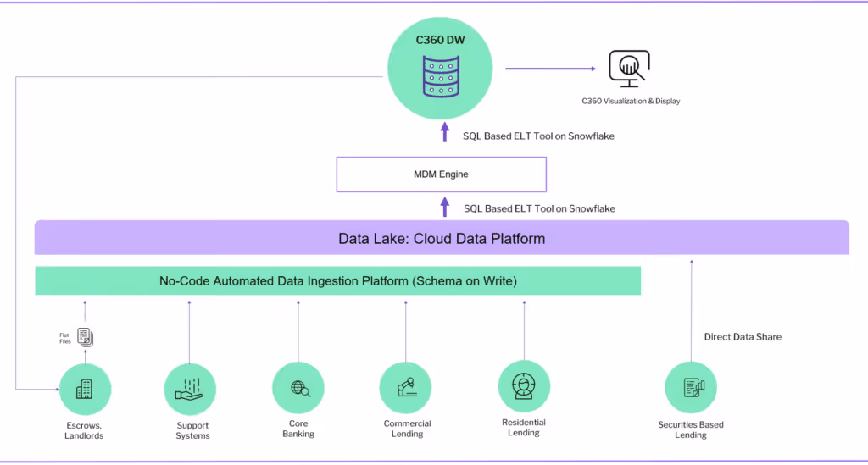Select the C360 Visualization monitor icon
Screen dimensions: 868x465
click(630, 69)
